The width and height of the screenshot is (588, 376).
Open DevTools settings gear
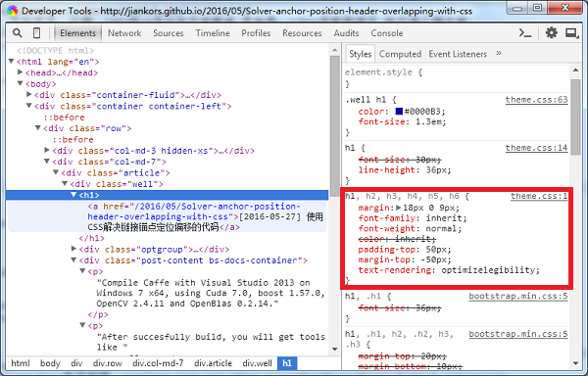pos(551,33)
